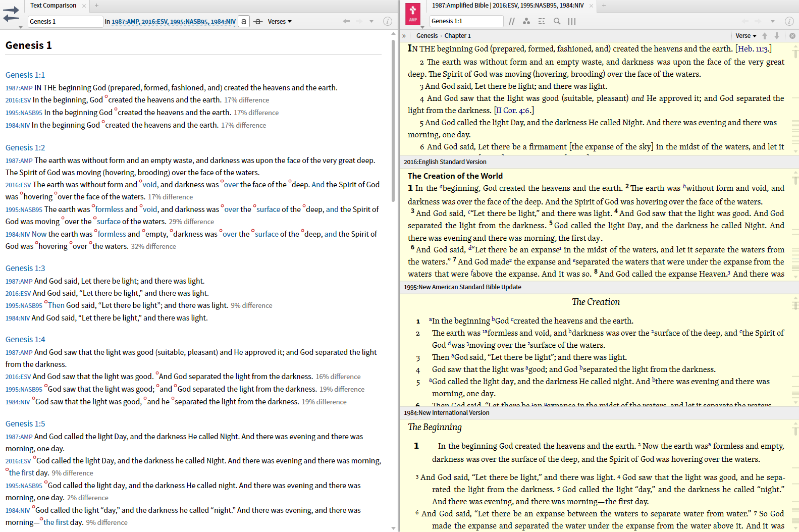Screen dimensions: 799x532
Task: Open Bible panel history dropdown arrow
Action: [x=772, y=21]
